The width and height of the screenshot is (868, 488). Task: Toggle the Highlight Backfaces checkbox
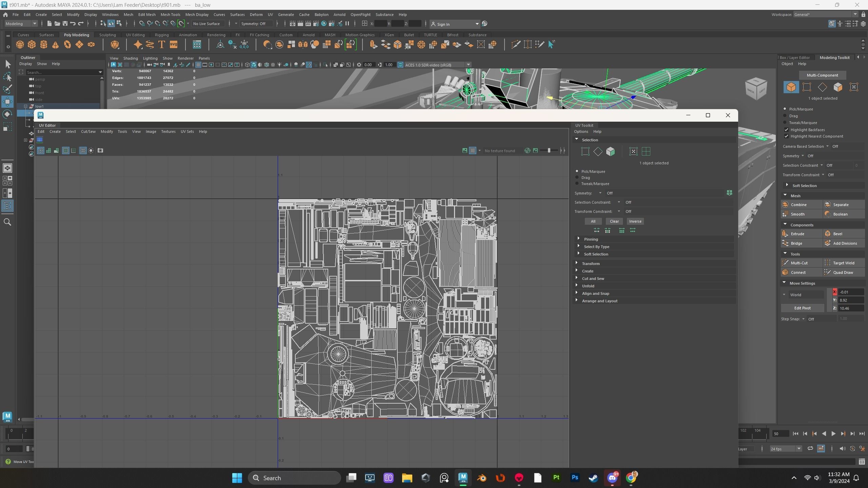pyautogui.click(x=787, y=130)
